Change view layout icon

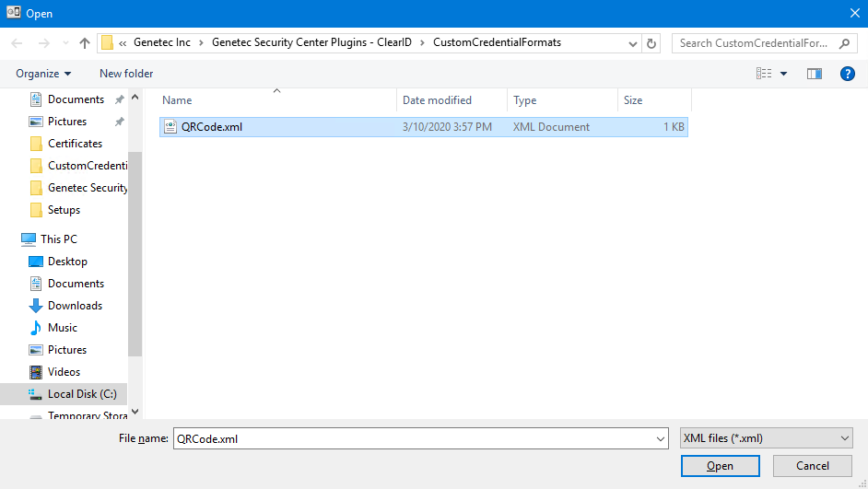pos(764,74)
